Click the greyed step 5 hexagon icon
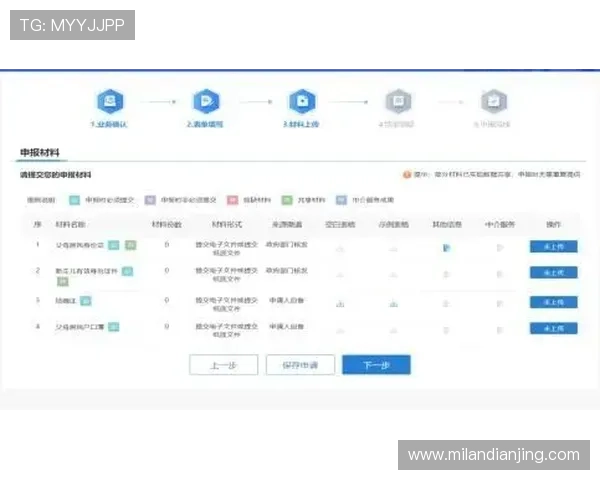The height and width of the screenshot is (480, 600). pos(494,101)
